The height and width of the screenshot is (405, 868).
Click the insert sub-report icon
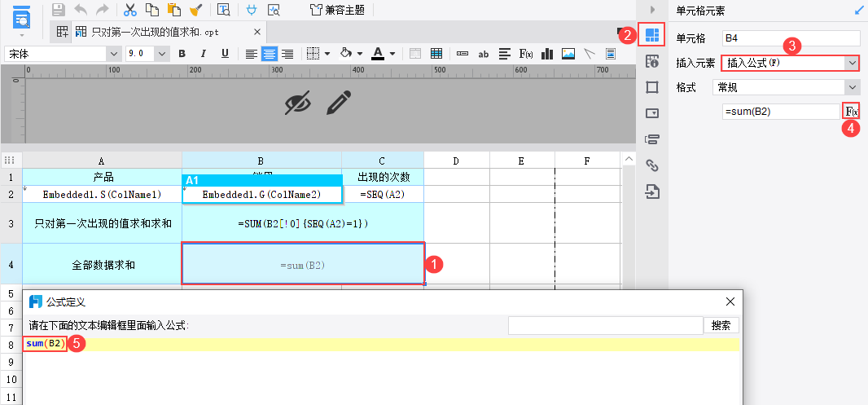611,53
